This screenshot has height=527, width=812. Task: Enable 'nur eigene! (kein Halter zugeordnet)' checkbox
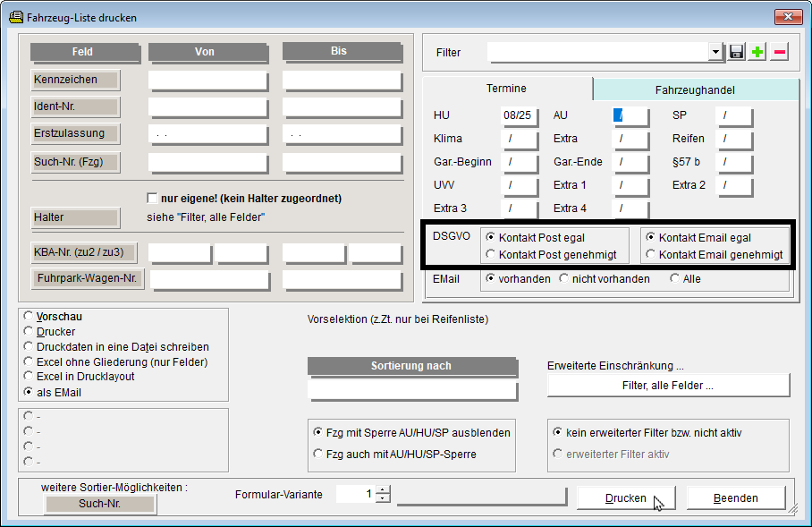152,199
